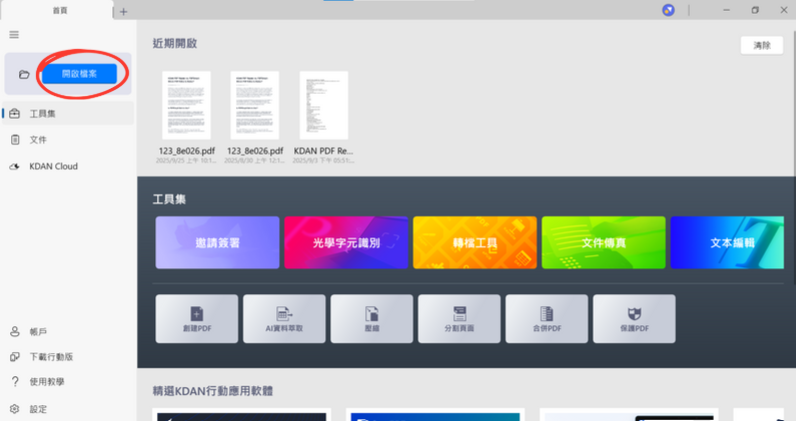The width and height of the screenshot is (796, 421).
Task: Click the blue 開啟檔案 button
Action: 79,74
